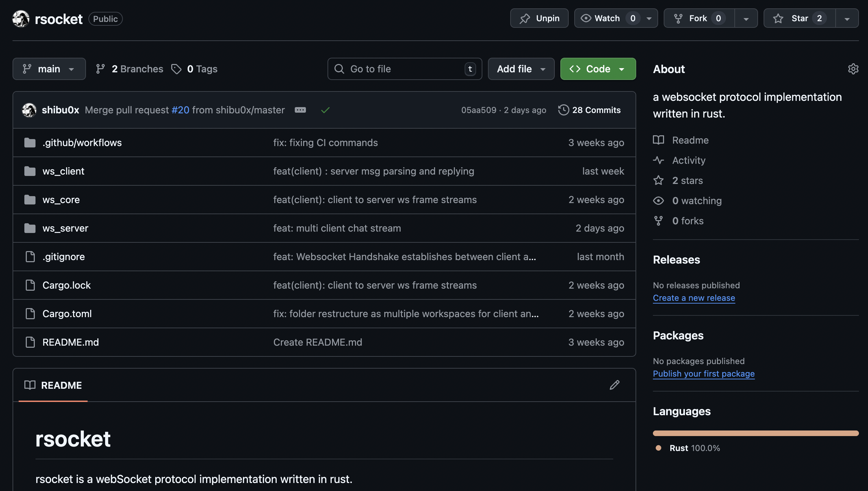Open pull request #20 link
Viewport: 868px width, 491px height.
coord(180,110)
